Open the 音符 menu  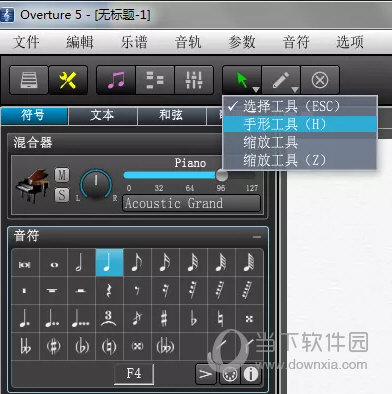click(296, 42)
